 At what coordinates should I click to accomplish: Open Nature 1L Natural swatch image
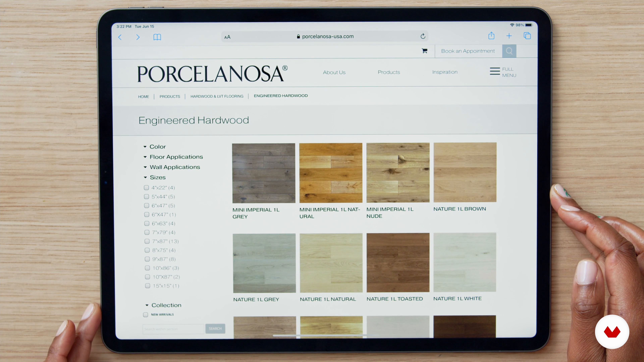coord(331,263)
